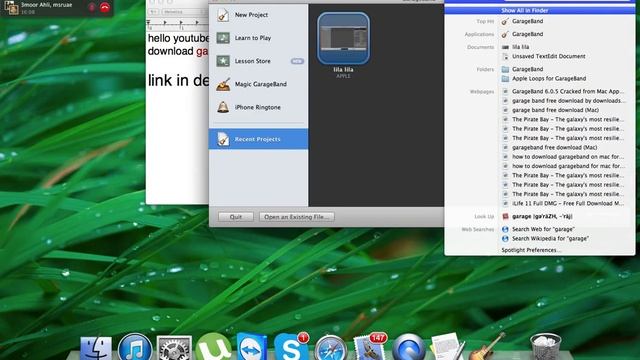Viewport: 640px width, 360px height.
Task: Select Magic GarageBand option
Action: pos(258,84)
